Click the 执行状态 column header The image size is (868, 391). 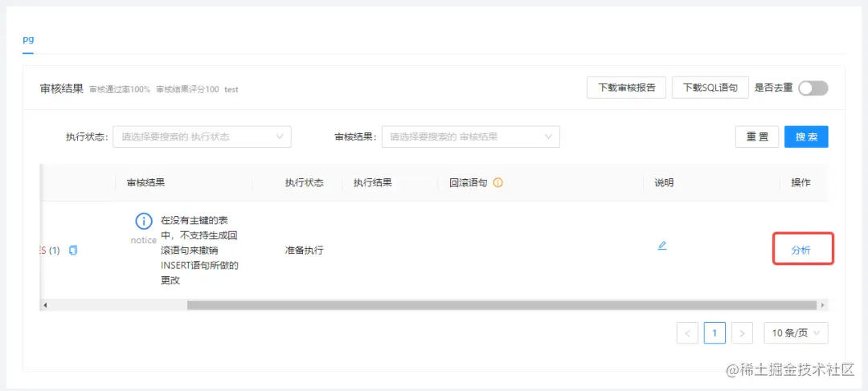coord(305,183)
